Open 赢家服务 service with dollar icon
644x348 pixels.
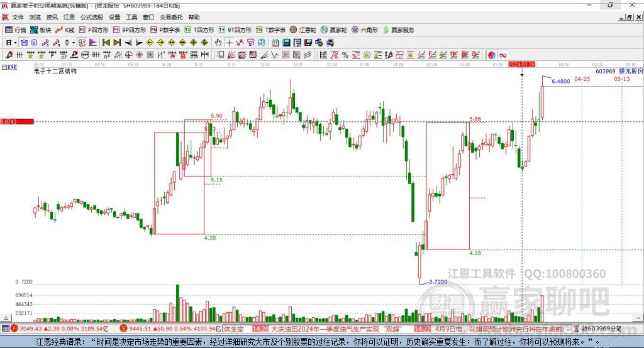tap(399, 30)
